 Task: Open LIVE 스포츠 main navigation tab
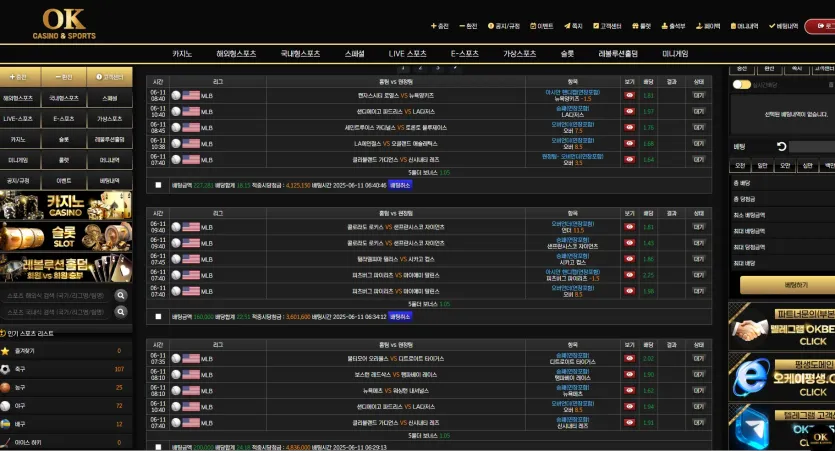(407, 54)
